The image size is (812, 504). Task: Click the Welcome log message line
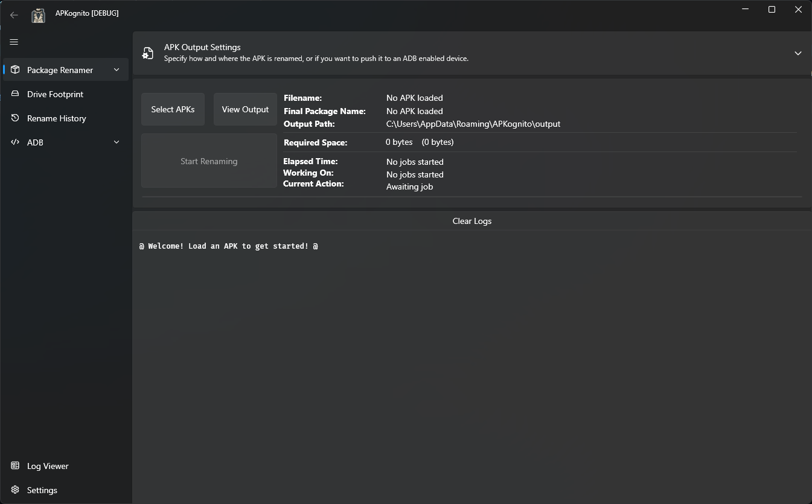tap(228, 246)
